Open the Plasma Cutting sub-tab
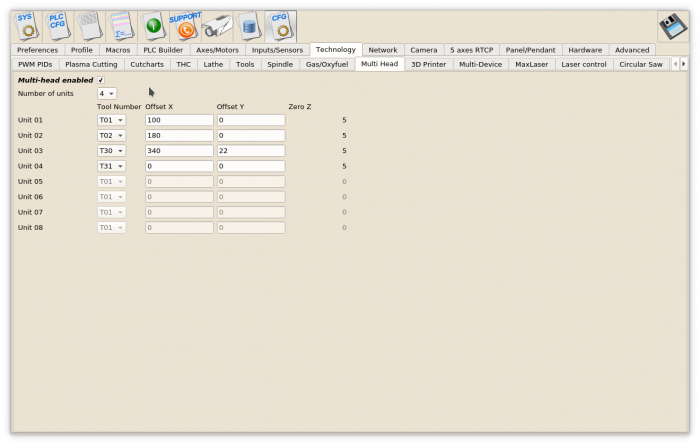 tap(91, 64)
